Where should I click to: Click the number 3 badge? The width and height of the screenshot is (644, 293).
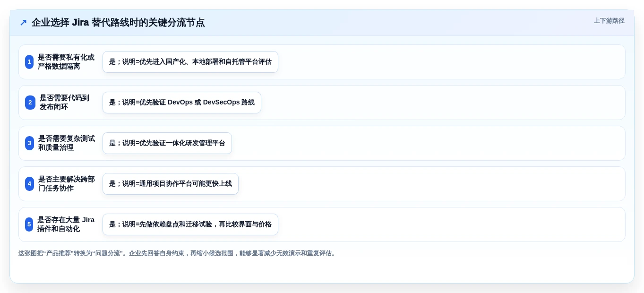[x=29, y=143]
